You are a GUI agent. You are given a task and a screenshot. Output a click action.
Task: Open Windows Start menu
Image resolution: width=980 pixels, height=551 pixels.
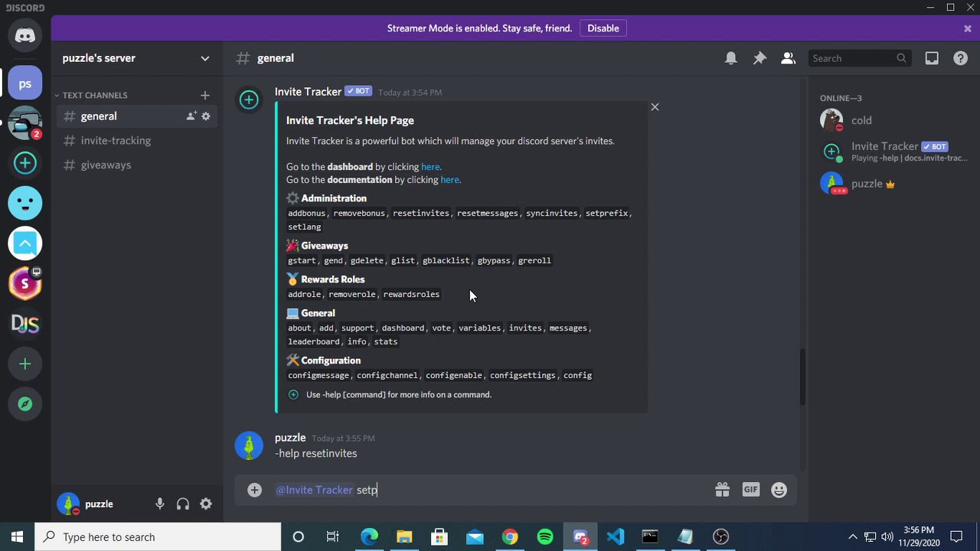17,537
